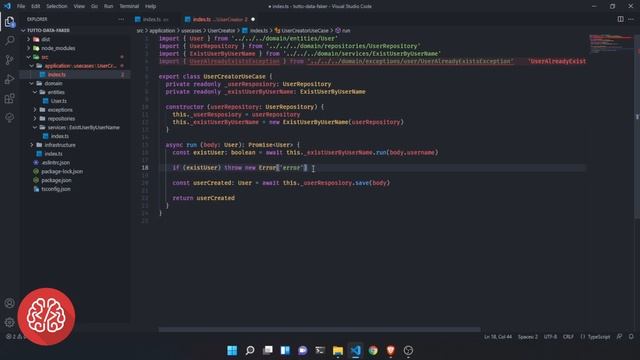Open Explorer views and more actions ellipsis
This screenshot has width=640, height=360.
tap(121, 19)
